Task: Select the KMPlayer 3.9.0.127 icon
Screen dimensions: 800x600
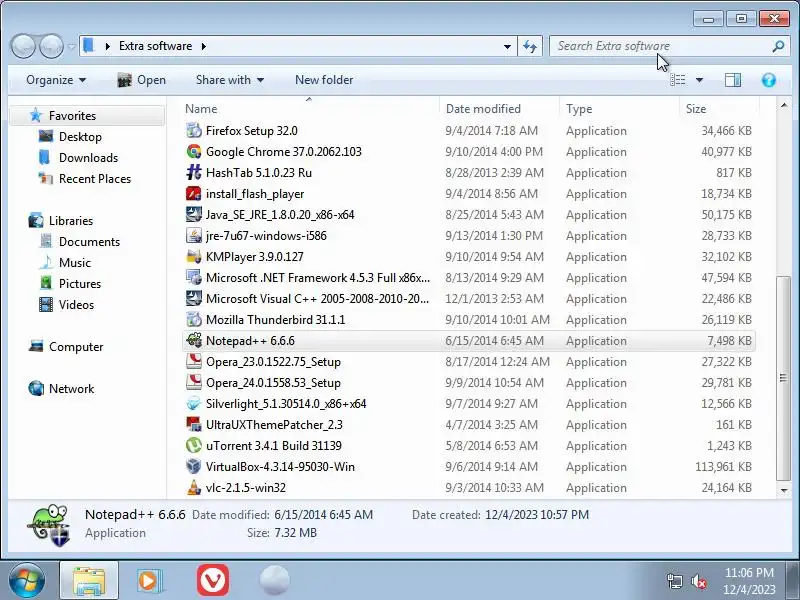Action: point(194,257)
